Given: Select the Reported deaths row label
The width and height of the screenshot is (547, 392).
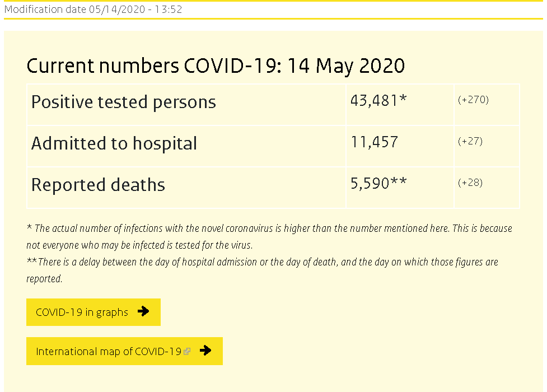Looking at the screenshot, I should pos(98,185).
